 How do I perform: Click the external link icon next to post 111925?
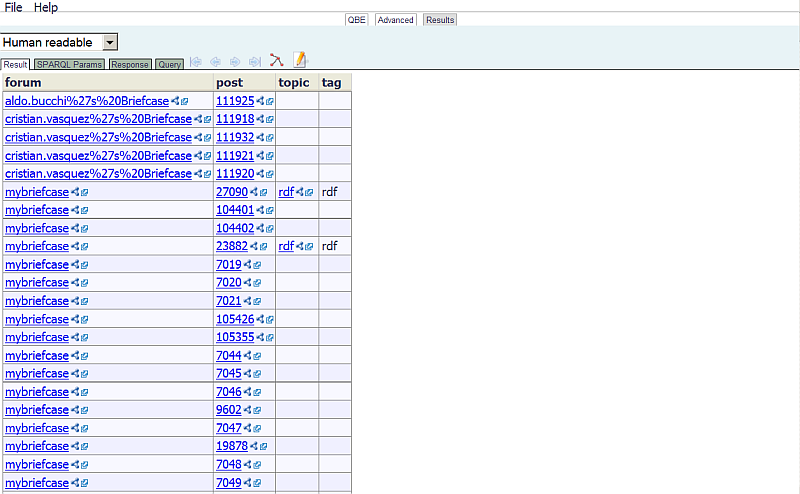coord(270,101)
